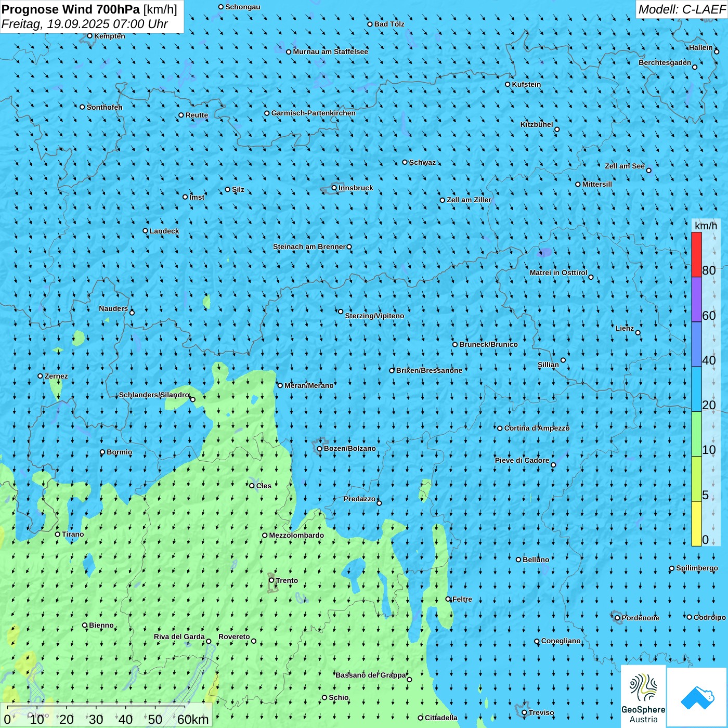Select the Zell am See label
Viewport: 728px width, 728px height.
pyautogui.click(x=625, y=166)
